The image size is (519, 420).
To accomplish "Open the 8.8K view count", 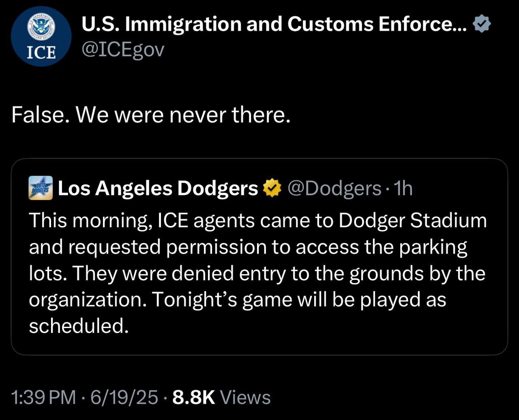I will (193, 397).
